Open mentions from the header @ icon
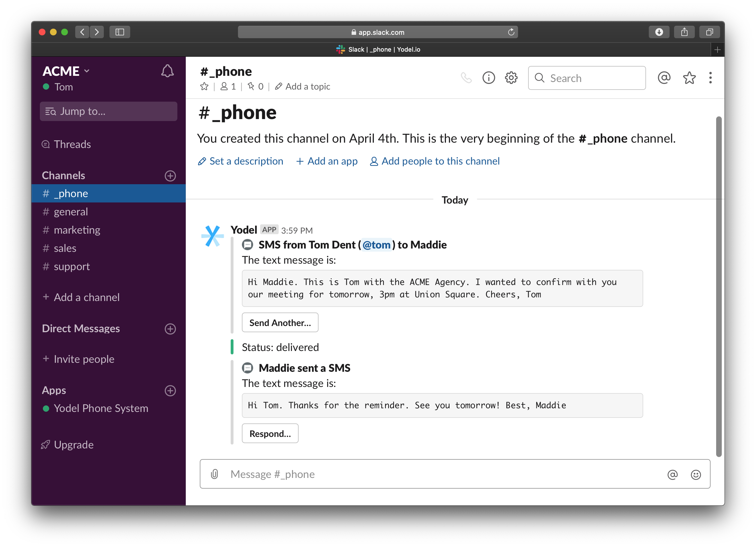Image resolution: width=756 pixels, height=547 pixels. (664, 78)
